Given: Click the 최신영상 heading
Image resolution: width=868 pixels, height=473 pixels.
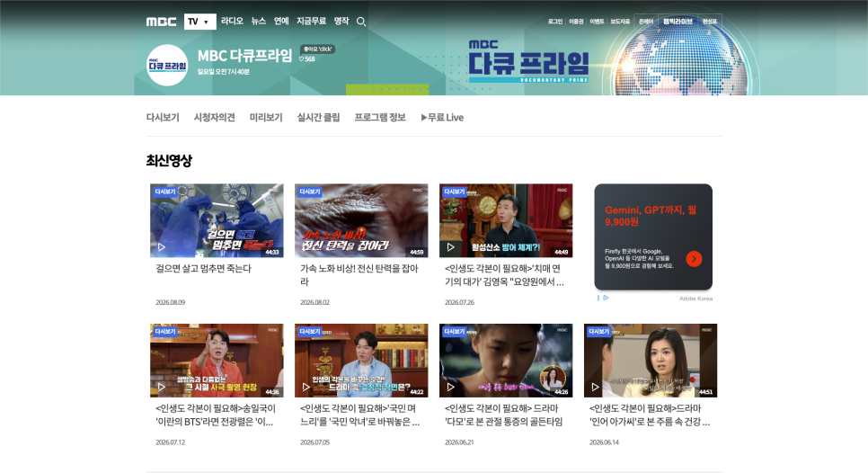Looking at the screenshot, I should pos(169,161).
